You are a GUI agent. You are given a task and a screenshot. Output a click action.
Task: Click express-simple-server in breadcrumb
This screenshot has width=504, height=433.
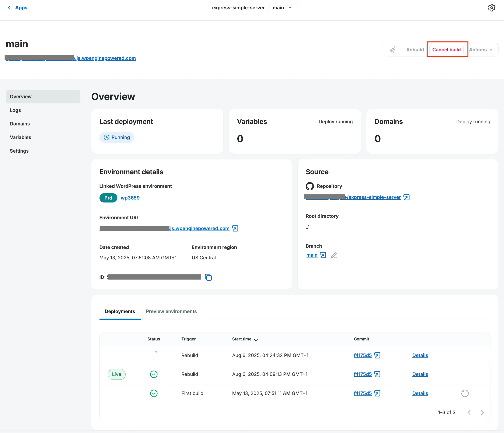pyautogui.click(x=238, y=8)
